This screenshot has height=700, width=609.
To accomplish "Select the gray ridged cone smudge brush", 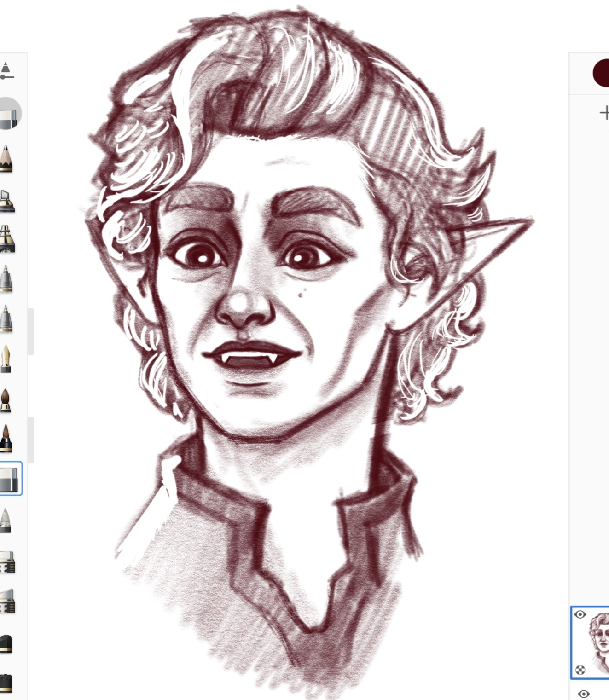I will click(6, 521).
